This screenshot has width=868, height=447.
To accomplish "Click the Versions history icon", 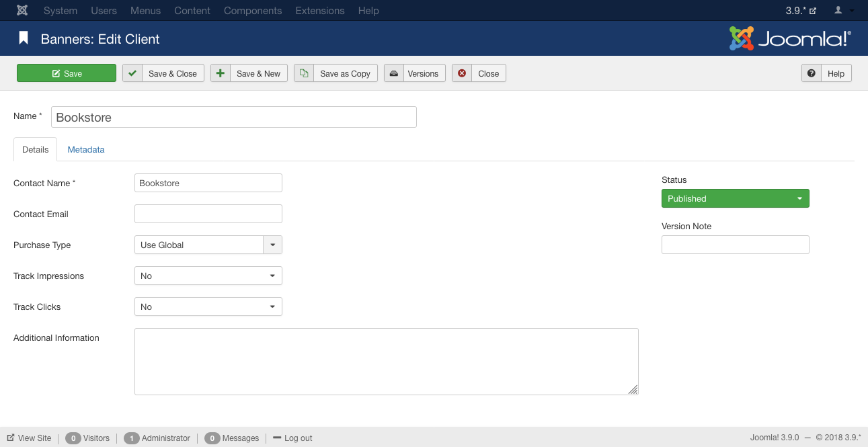I will coord(394,73).
